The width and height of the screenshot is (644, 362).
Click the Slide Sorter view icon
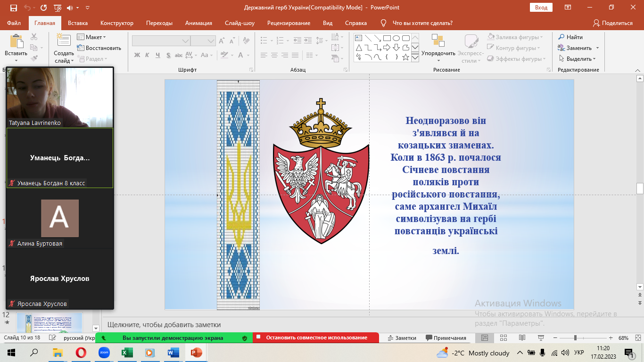[503, 338]
